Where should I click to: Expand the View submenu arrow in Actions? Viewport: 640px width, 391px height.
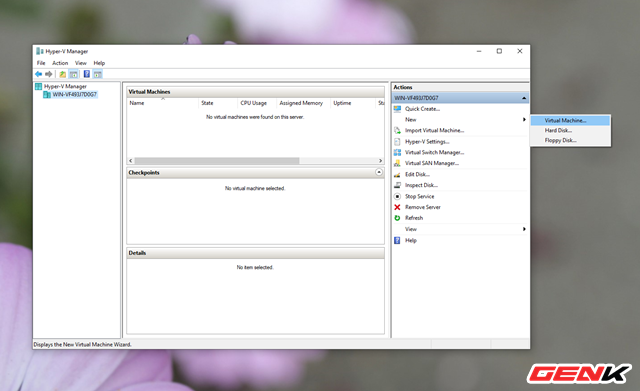(x=524, y=229)
